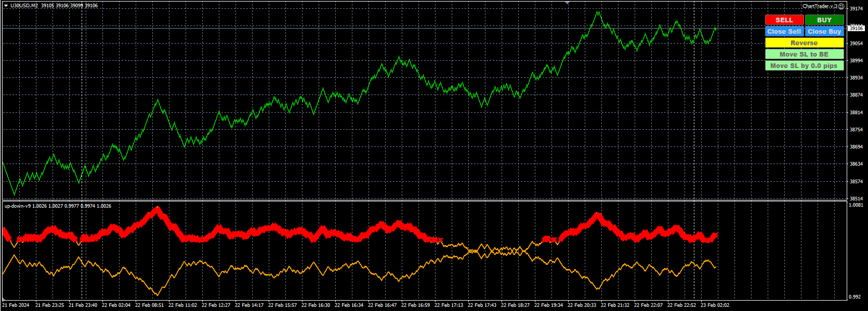Click the 22 Feb 12:27 time label
Viewport: 868px width, 311px height.
[x=216, y=305]
